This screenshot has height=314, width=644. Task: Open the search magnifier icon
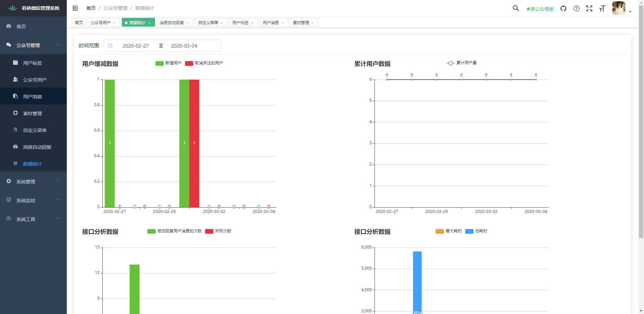click(515, 8)
